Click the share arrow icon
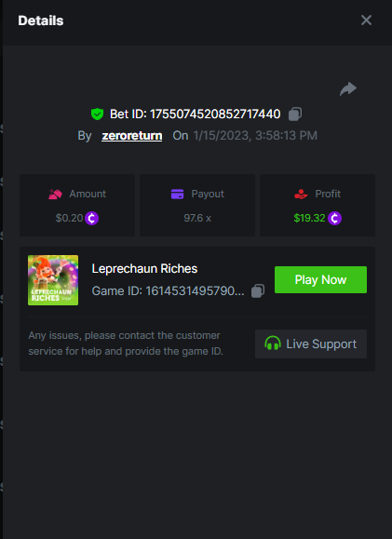Viewport: 392px width, 539px height. coord(348,89)
